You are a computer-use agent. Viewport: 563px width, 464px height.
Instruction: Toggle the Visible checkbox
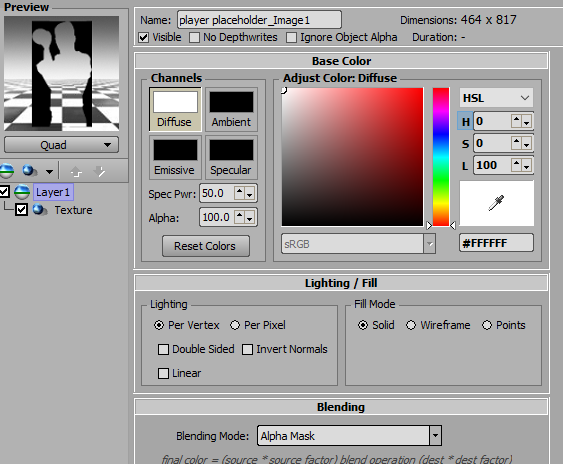144,37
